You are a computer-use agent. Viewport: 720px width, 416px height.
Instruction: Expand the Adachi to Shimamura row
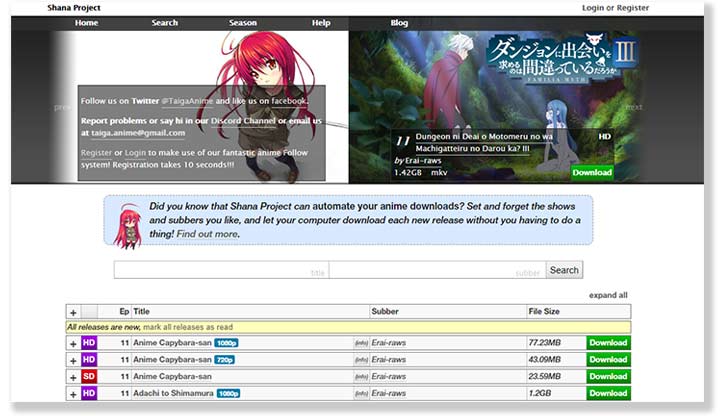click(x=73, y=394)
